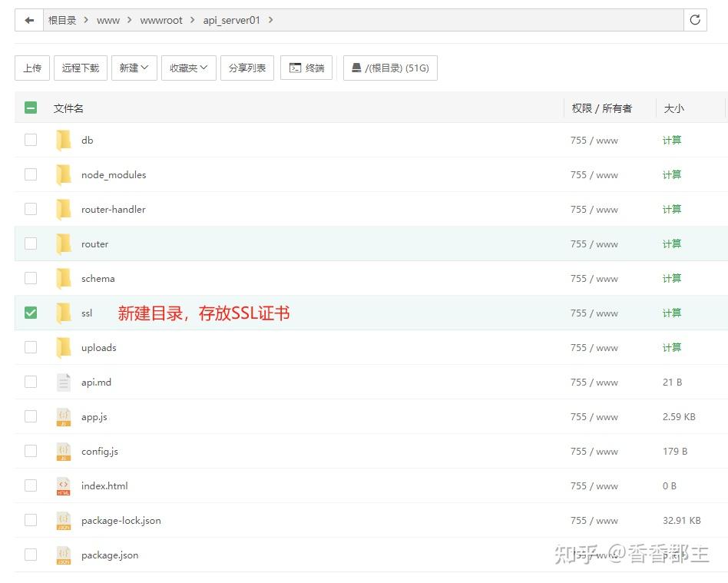Check the checkbox for node_modules folder
This screenshot has width=728, height=583.
(31, 174)
